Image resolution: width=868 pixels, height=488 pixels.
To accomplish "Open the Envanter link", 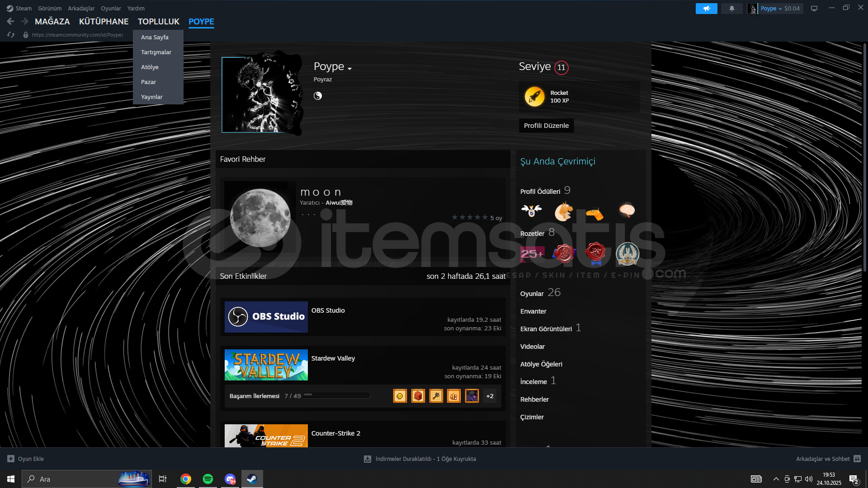I will click(533, 311).
